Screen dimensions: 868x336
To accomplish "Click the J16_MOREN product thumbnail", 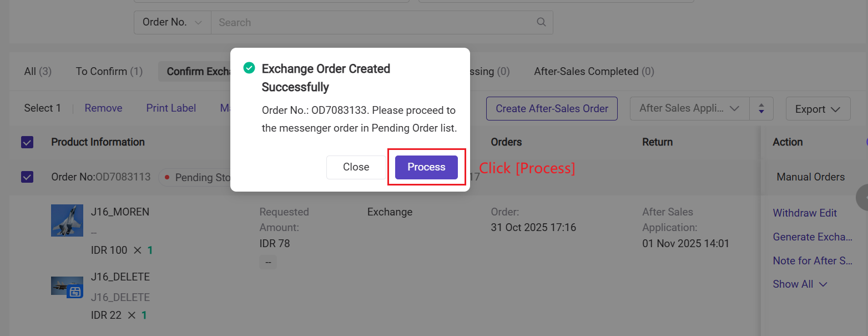I will (x=67, y=220).
